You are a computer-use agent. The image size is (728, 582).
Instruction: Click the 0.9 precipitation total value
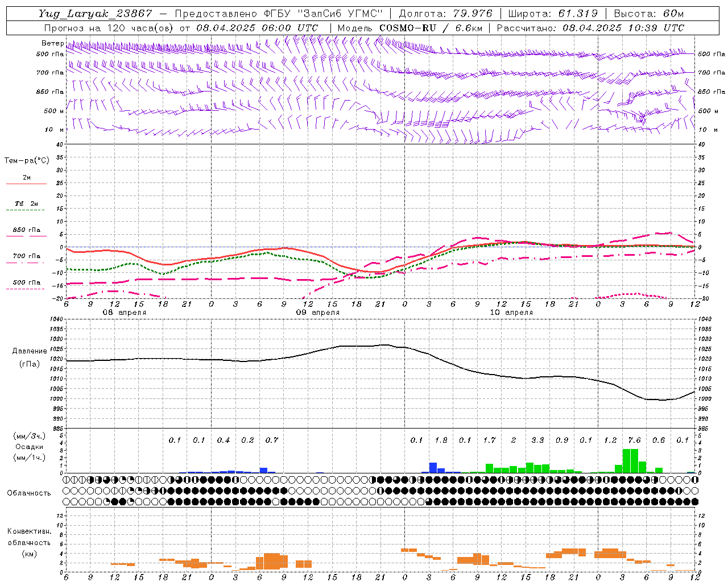click(x=562, y=440)
